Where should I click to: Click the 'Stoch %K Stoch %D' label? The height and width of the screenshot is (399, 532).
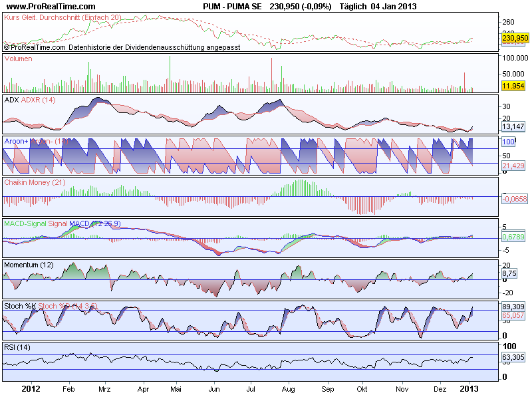click(51, 306)
